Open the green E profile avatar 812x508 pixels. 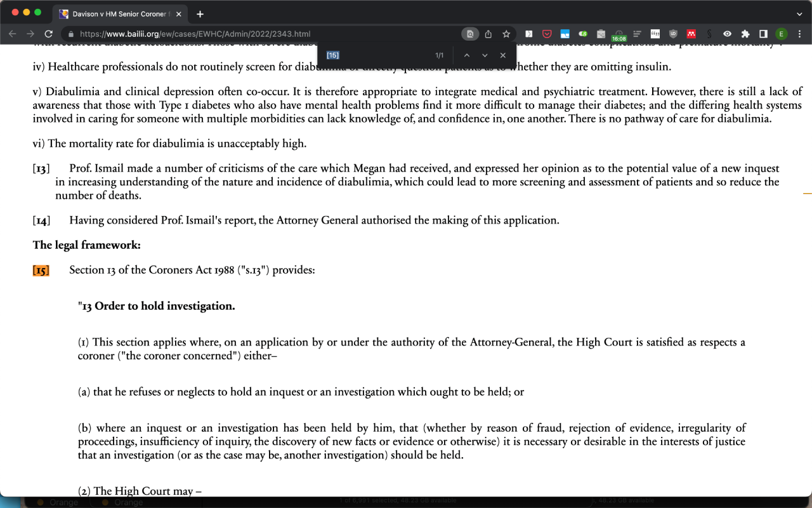point(782,34)
